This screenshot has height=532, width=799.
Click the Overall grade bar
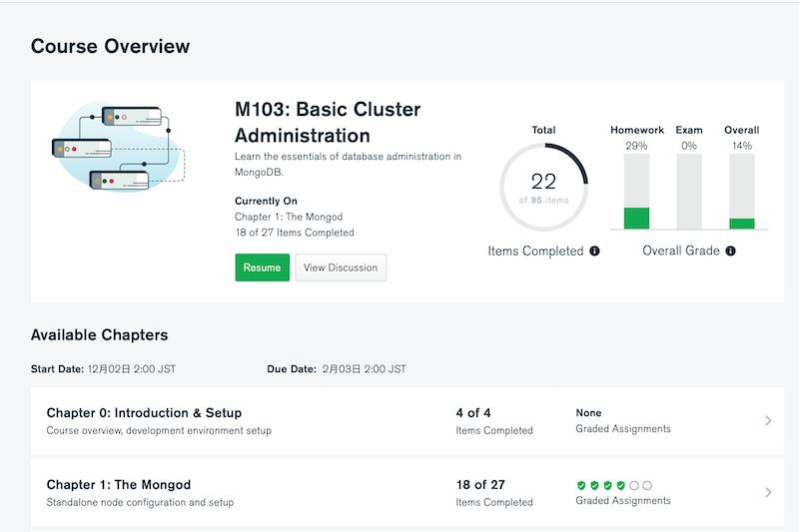[741, 192]
